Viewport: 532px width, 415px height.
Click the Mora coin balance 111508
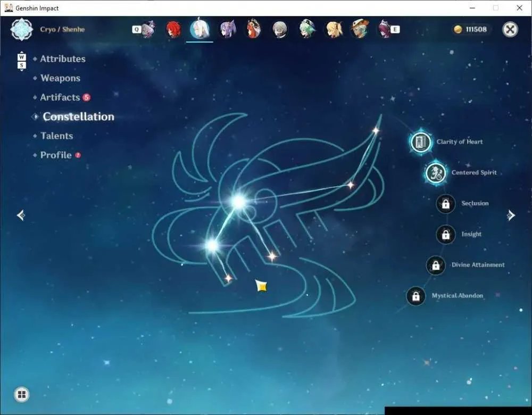pyautogui.click(x=471, y=29)
